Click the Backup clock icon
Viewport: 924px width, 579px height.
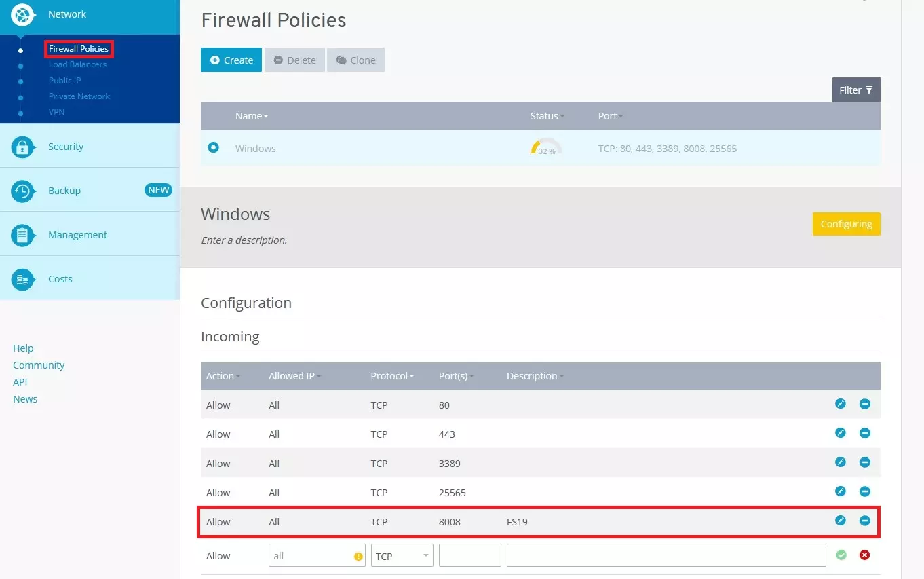pos(22,191)
